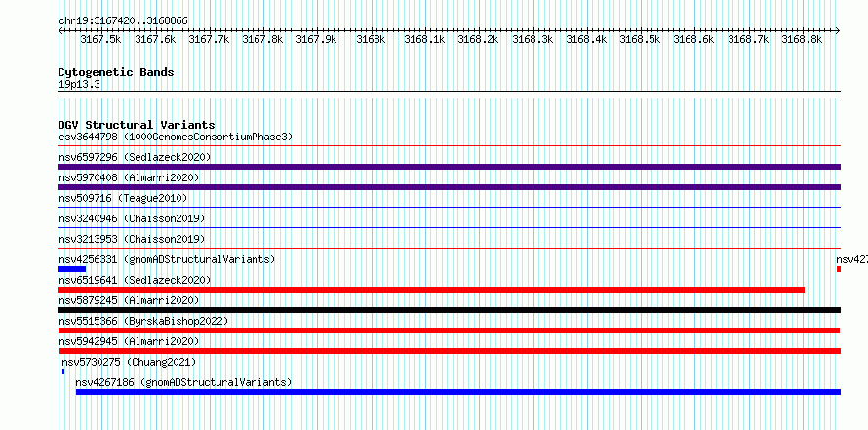868x430 pixels.
Task: Click the purple bar of nsv6597296
Action: pos(450,167)
